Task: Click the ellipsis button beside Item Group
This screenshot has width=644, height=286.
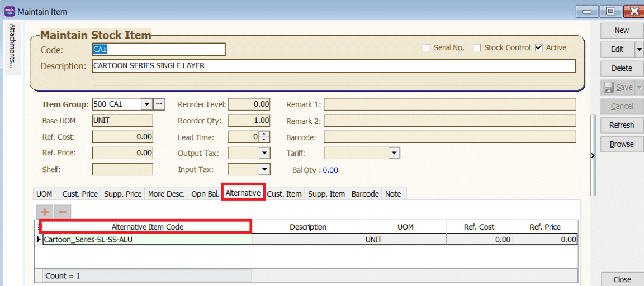Action: click(x=160, y=104)
